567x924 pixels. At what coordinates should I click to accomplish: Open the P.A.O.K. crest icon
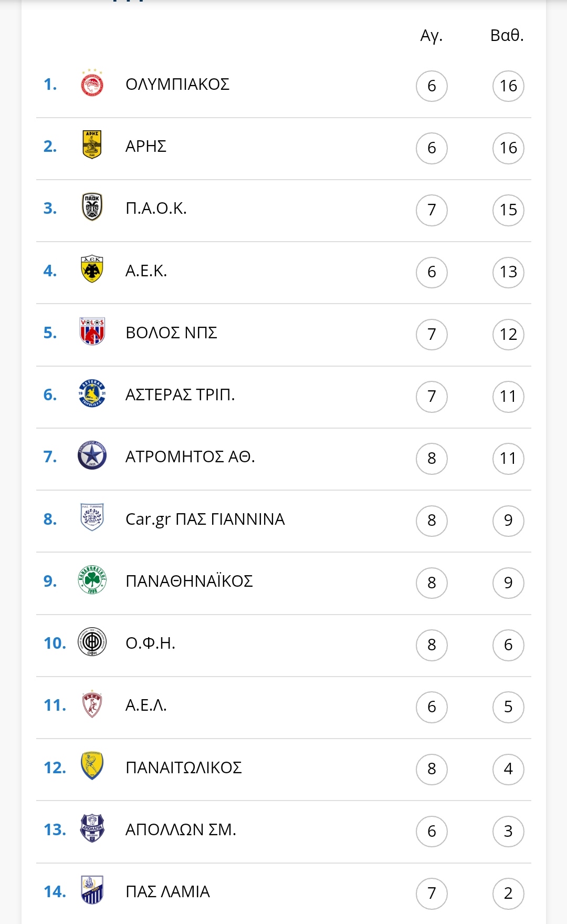point(92,207)
